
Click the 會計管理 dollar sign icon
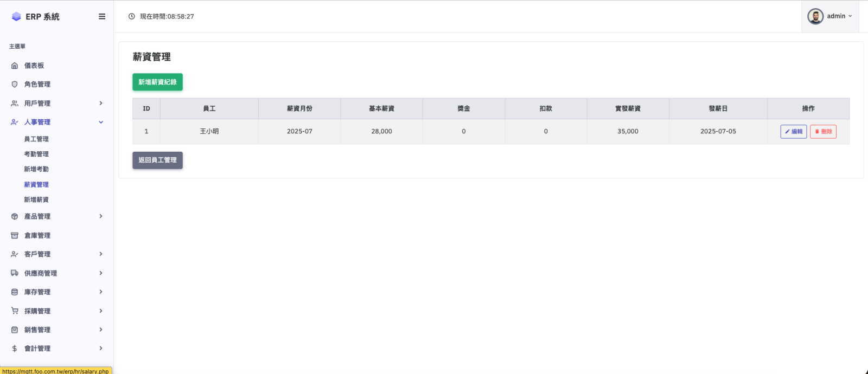(15, 349)
